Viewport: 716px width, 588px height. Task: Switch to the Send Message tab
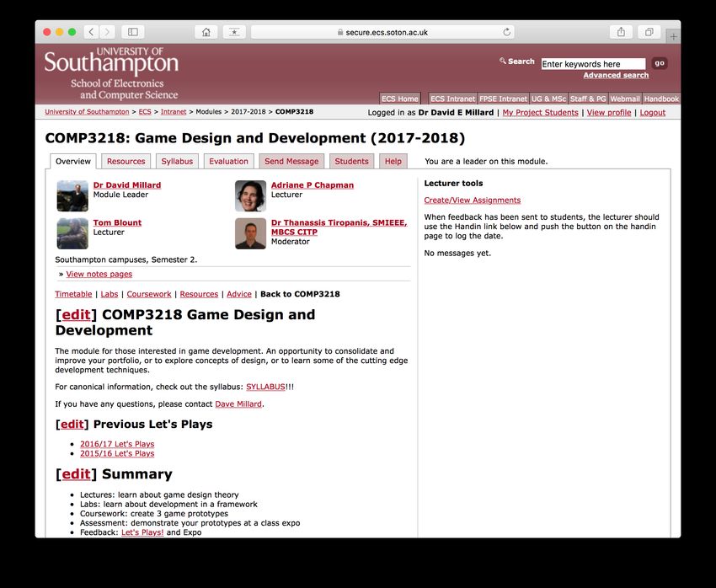tap(291, 161)
